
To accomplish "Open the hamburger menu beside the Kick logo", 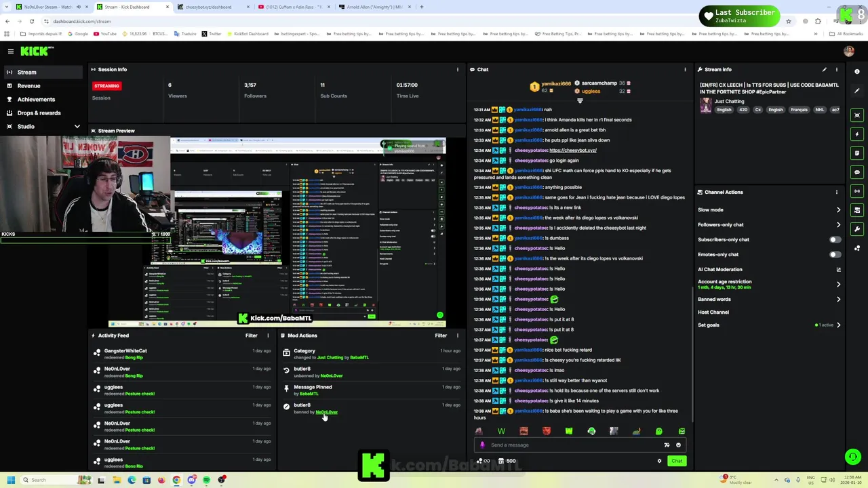I will click(x=10, y=52).
